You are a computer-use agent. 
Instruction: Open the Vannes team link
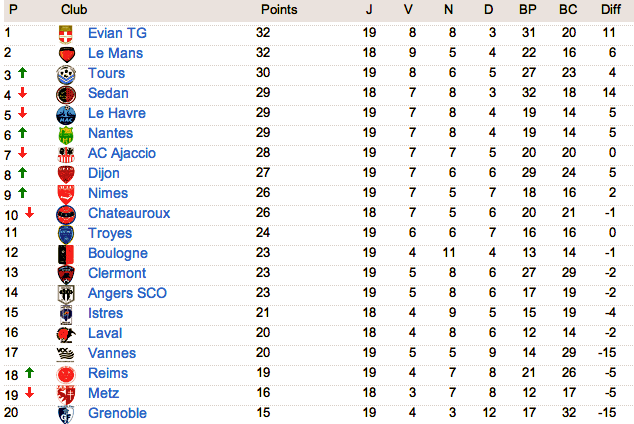[112, 353]
